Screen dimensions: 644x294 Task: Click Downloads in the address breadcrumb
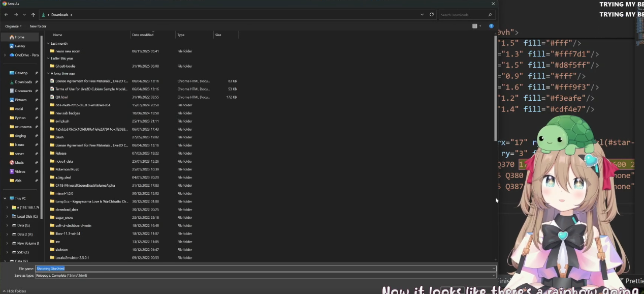[x=59, y=15]
